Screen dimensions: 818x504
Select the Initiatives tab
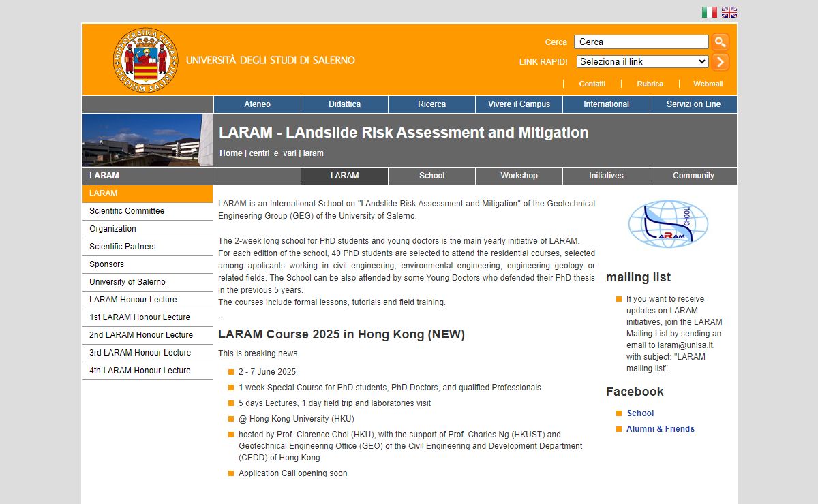click(606, 176)
